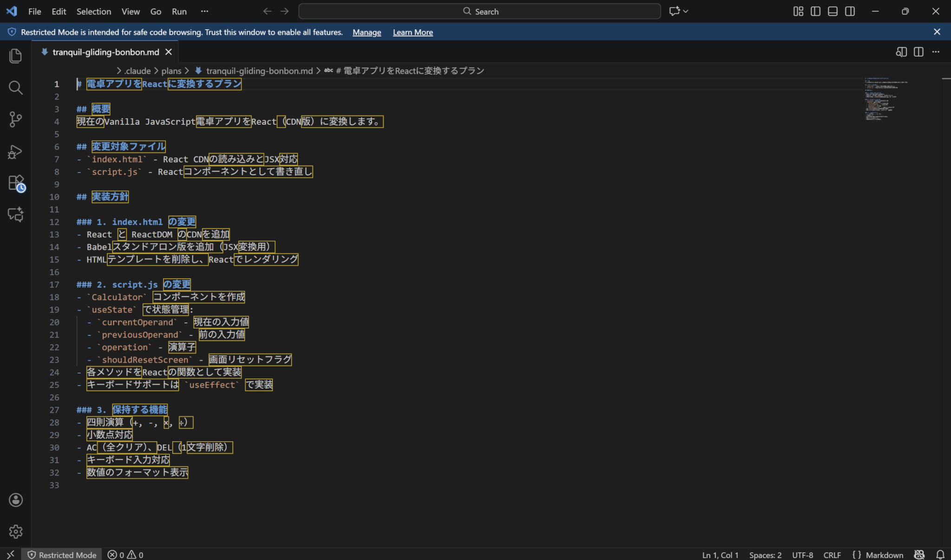
Task: Expand the chat dropdown arrow in title bar
Action: (686, 11)
